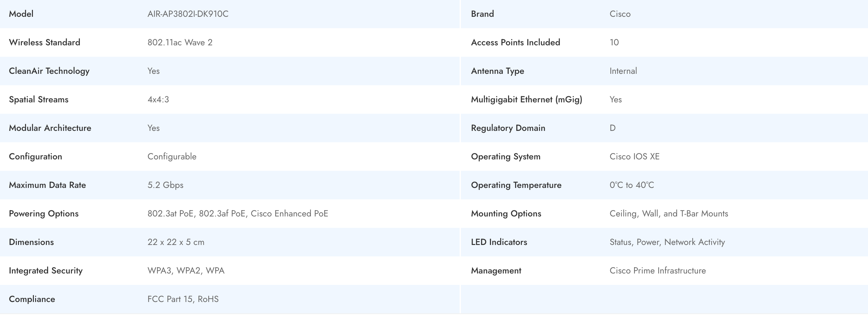Click the Multigigabit Ethernet (mGig) label
The width and height of the screenshot is (868, 315).
tap(526, 100)
